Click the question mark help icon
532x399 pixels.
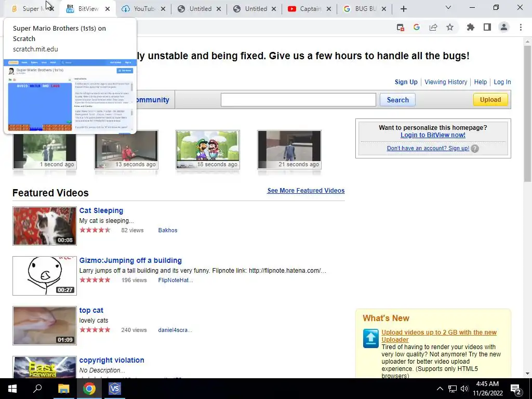click(x=475, y=148)
